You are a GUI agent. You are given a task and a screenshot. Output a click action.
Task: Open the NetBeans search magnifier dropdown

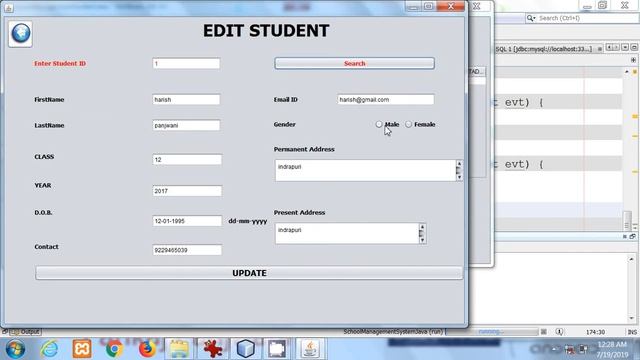click(x=531, y=18)
